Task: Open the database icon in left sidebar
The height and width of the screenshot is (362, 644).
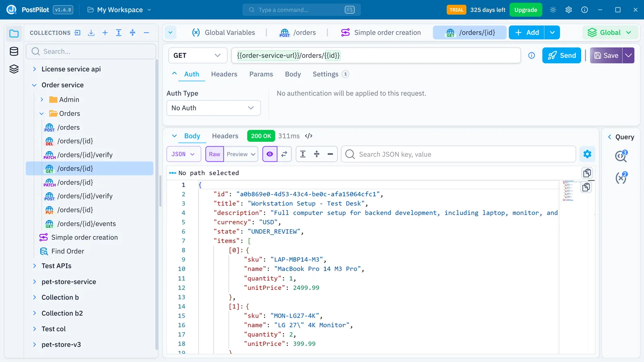Action: pos(14,51)
